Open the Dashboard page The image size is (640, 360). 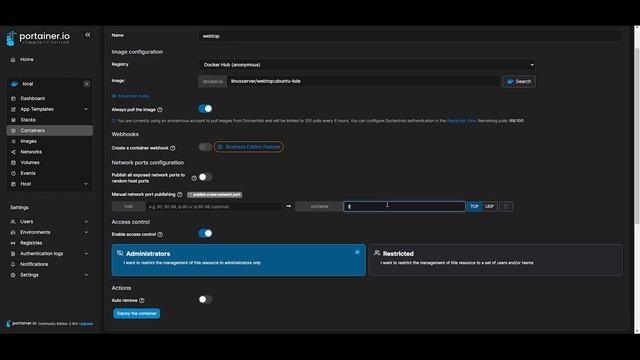(x=33, y=98)
